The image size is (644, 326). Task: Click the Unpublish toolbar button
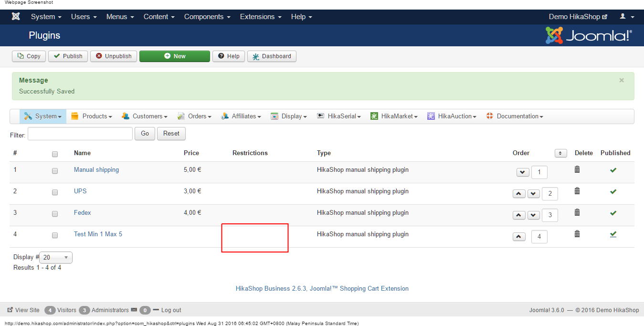click(x=114, y=56)
